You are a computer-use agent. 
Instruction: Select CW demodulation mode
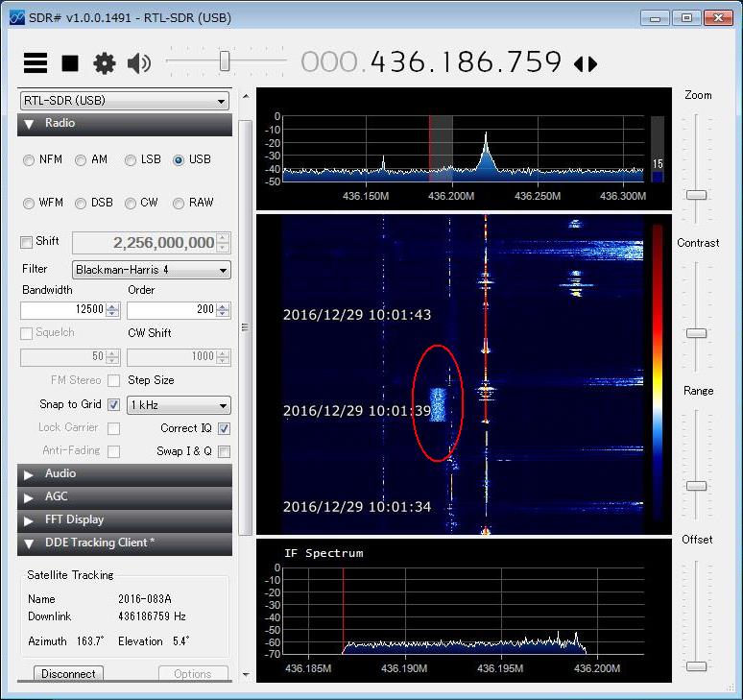(x=131, y=204)
